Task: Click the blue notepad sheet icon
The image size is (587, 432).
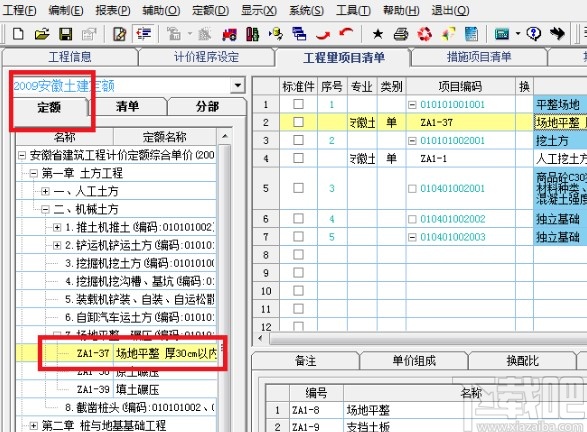Action: [471, 34]
